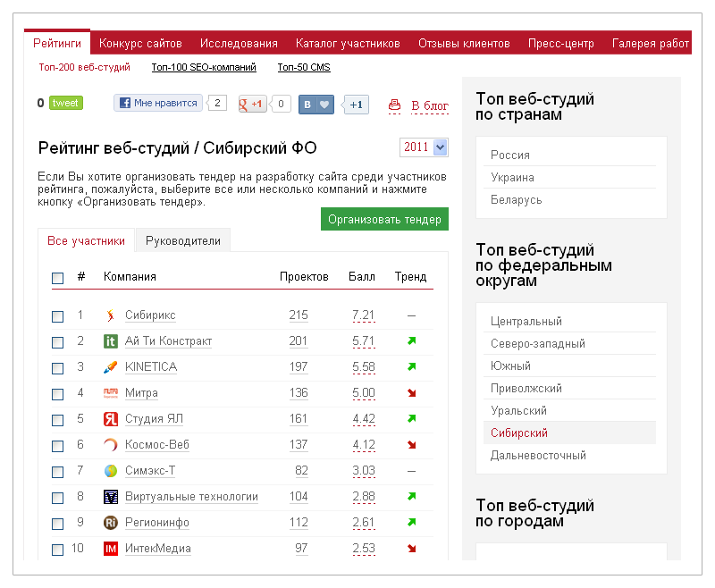Select Центральный federal district
The image size is (715, 588).
pyautogui.click(x=569, y=322)
